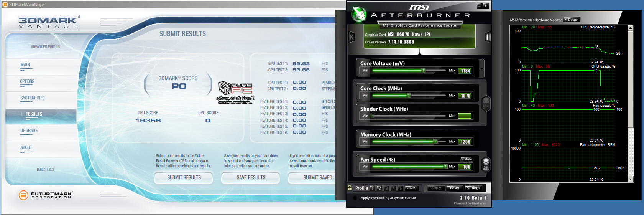Click the Core Voltage value field 1184

pos(465,71)
